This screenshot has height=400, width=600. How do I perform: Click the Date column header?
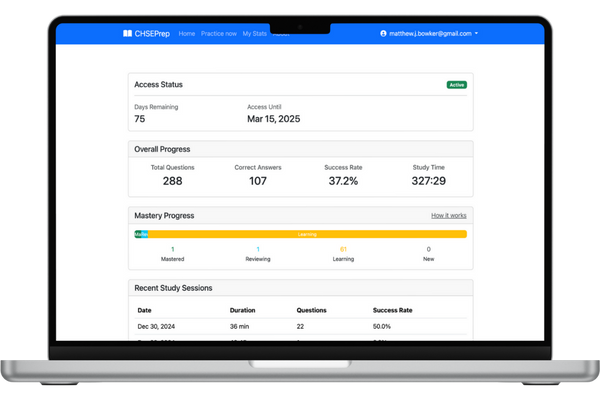coord(144,310)
